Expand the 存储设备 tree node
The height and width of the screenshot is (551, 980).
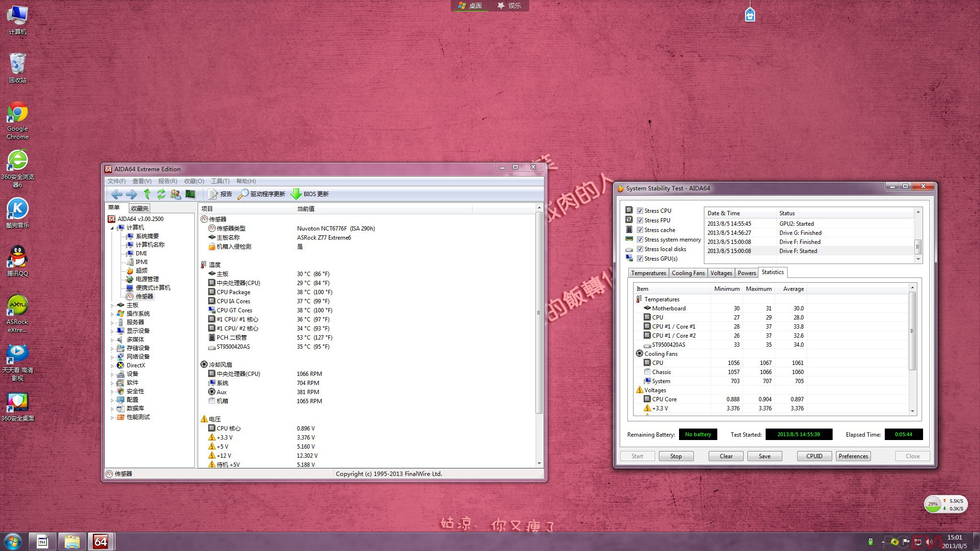pos(112,348)
